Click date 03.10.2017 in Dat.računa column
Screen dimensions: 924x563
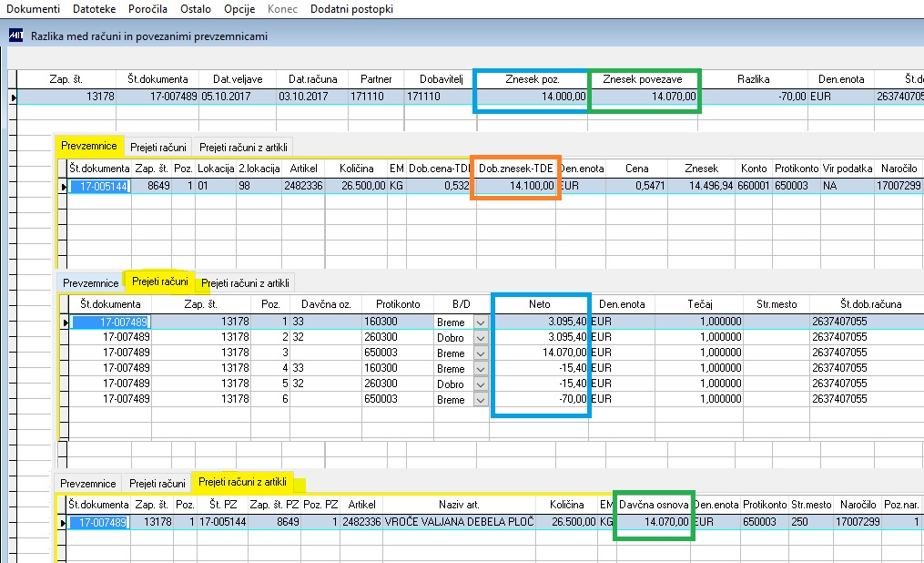(x=312, y=96)
